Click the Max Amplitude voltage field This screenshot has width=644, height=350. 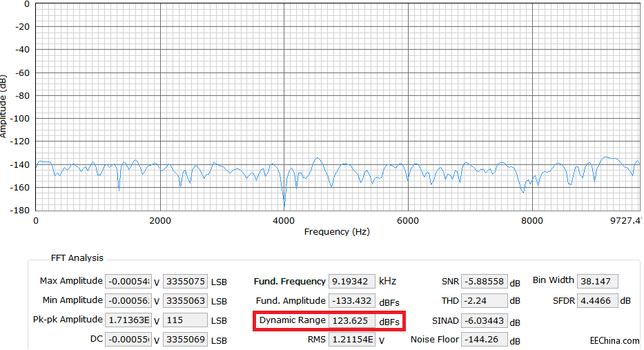tap(128, 282)
